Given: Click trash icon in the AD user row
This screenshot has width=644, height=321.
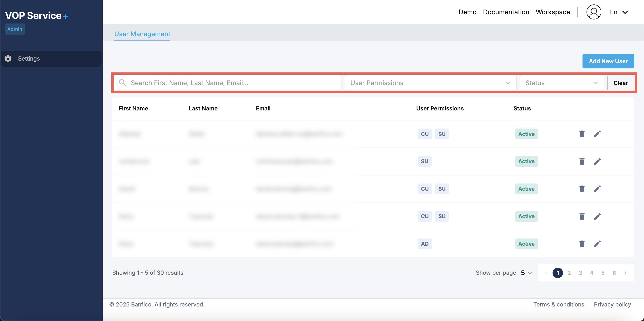Looking at the screenshot, I should tap(582, 244).
